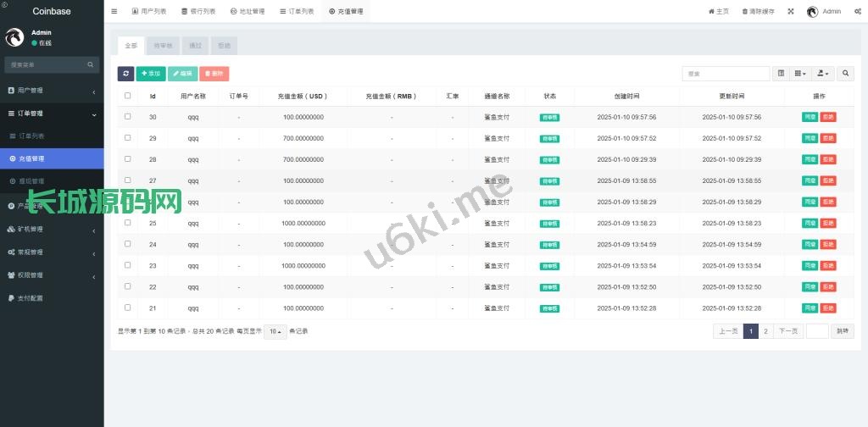Select checkbox for row Id 30
The image size is (868, 427).
pyautogui.click(x=128, y=117)
